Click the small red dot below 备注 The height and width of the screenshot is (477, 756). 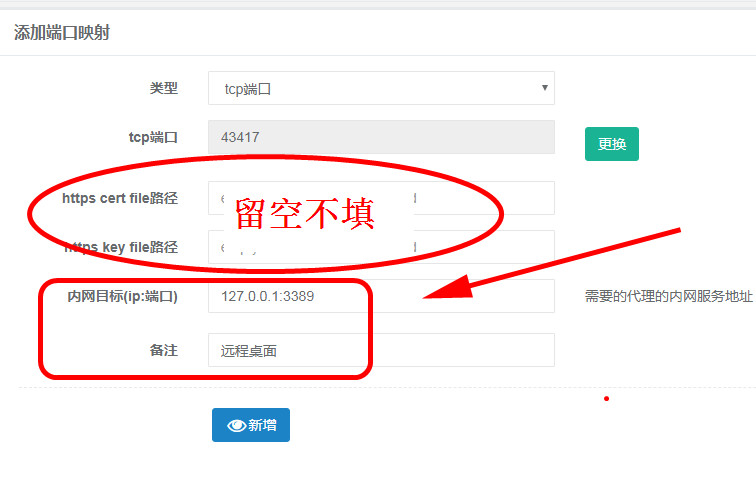point(606,399)
